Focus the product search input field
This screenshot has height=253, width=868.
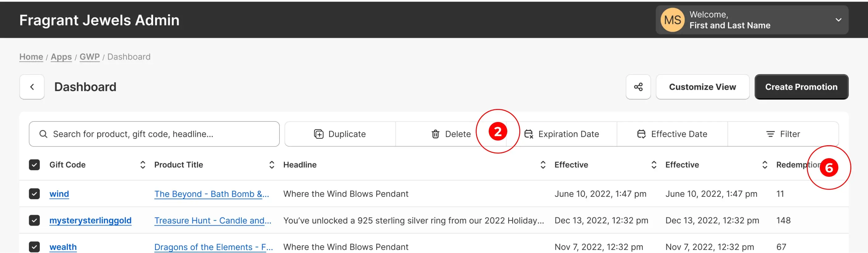(154, 134)
